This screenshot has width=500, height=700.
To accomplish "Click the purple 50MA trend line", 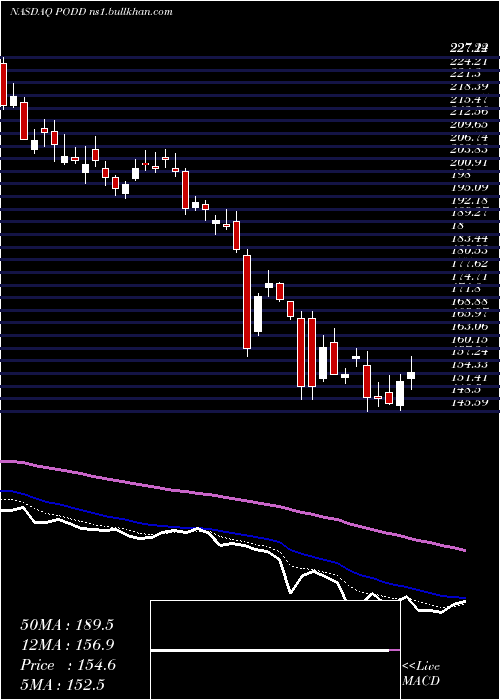I will coord(232,498).
